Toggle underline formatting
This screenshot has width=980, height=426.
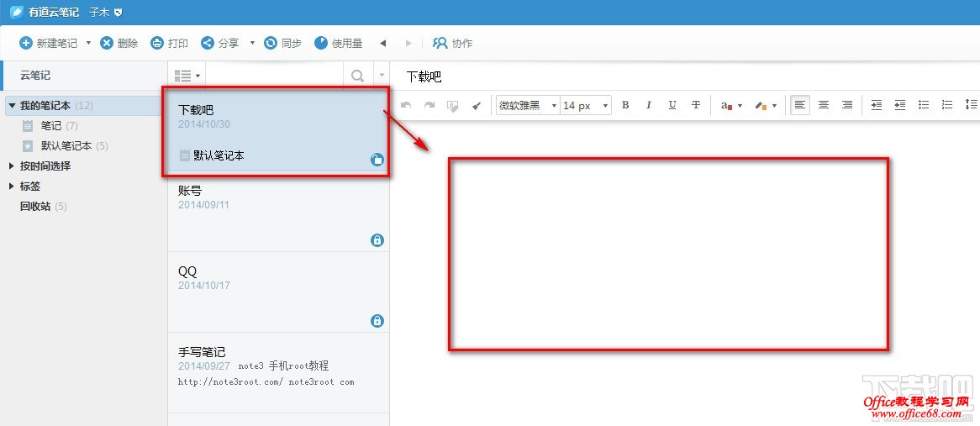672,105
